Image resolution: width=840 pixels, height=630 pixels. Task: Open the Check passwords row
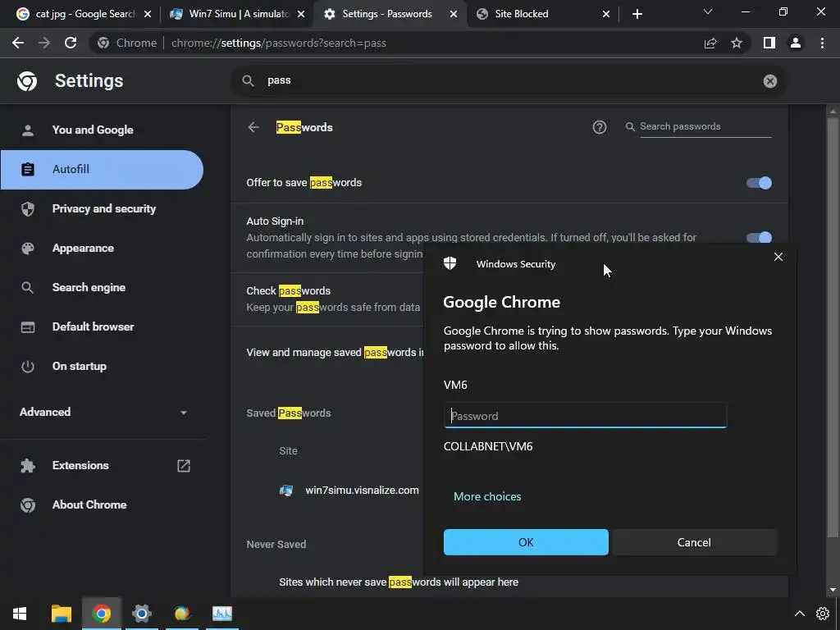tap(328, 299)
